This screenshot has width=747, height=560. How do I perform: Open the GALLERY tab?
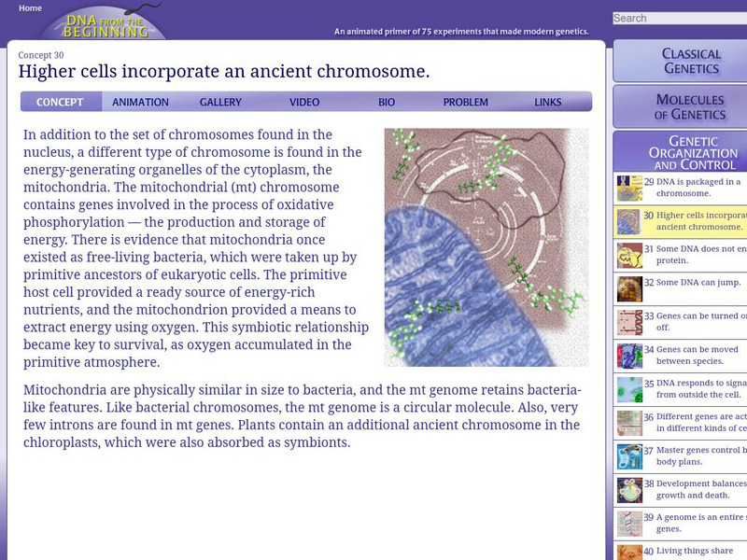[x=220, y=102]
